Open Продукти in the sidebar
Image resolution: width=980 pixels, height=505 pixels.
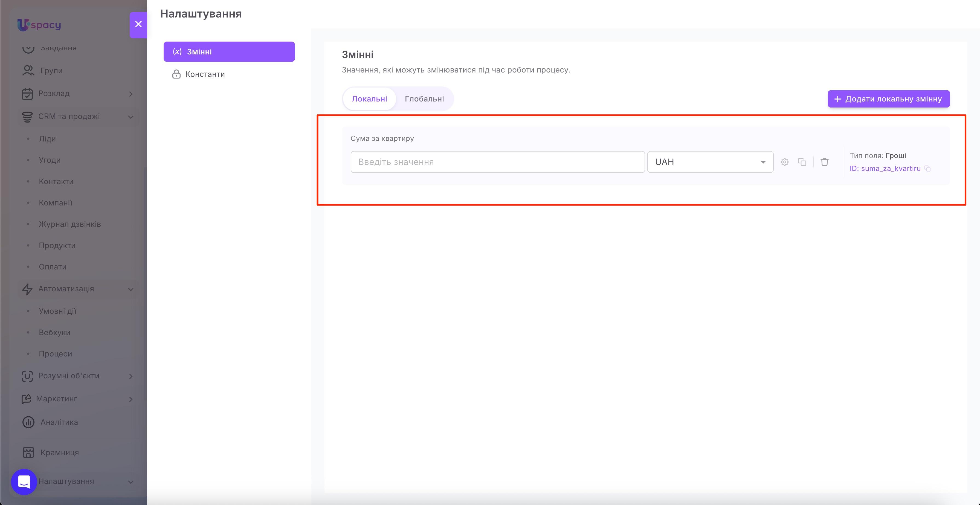[x=57, y=245]
